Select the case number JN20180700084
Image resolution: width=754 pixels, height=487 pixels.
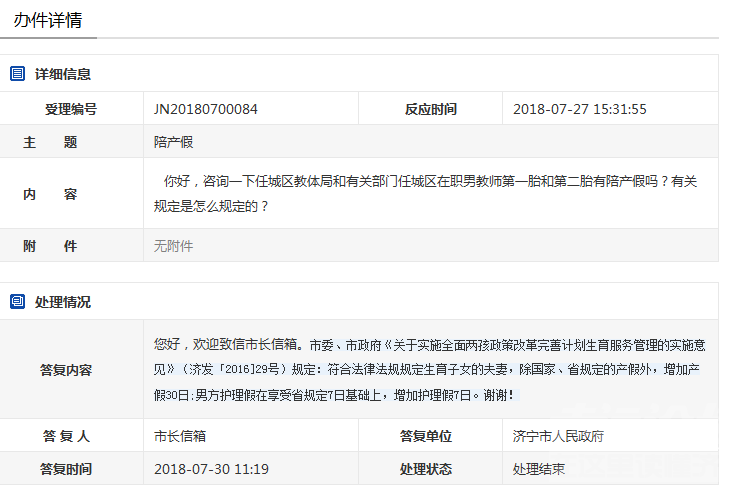point(206,109)
